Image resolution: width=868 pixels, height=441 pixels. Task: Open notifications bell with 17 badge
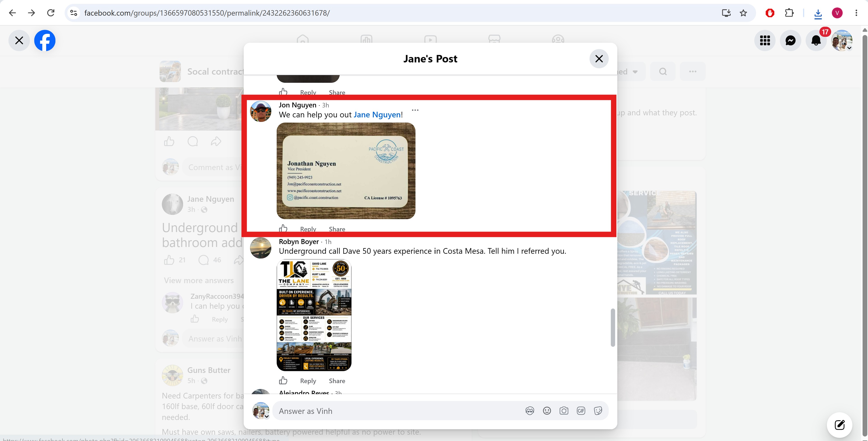(x=816, y=40)
